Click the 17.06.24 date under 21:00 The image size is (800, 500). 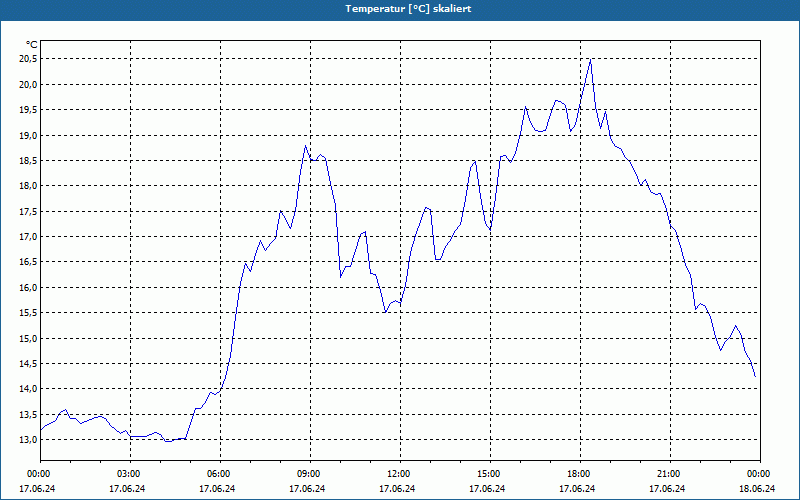[667, 489]
